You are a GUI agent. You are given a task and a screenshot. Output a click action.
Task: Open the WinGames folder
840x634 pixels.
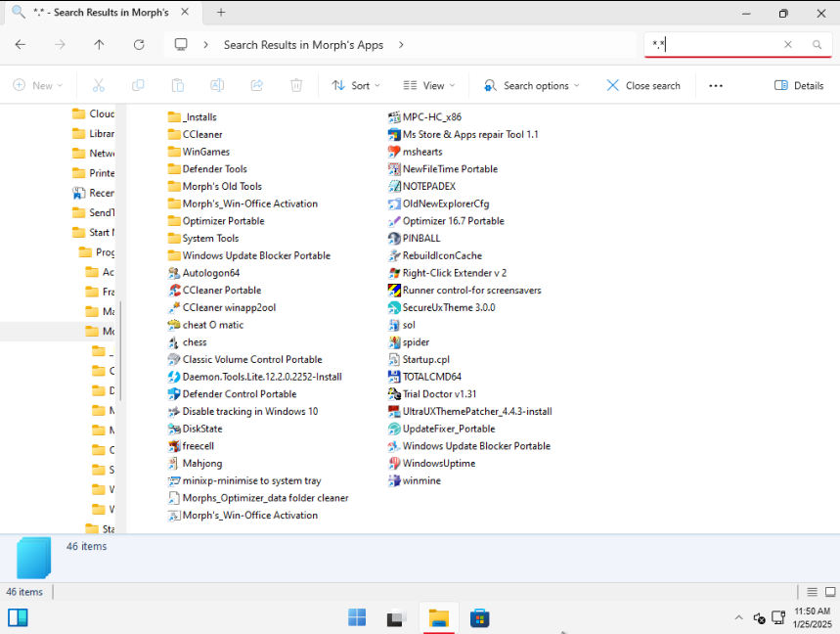199,152
